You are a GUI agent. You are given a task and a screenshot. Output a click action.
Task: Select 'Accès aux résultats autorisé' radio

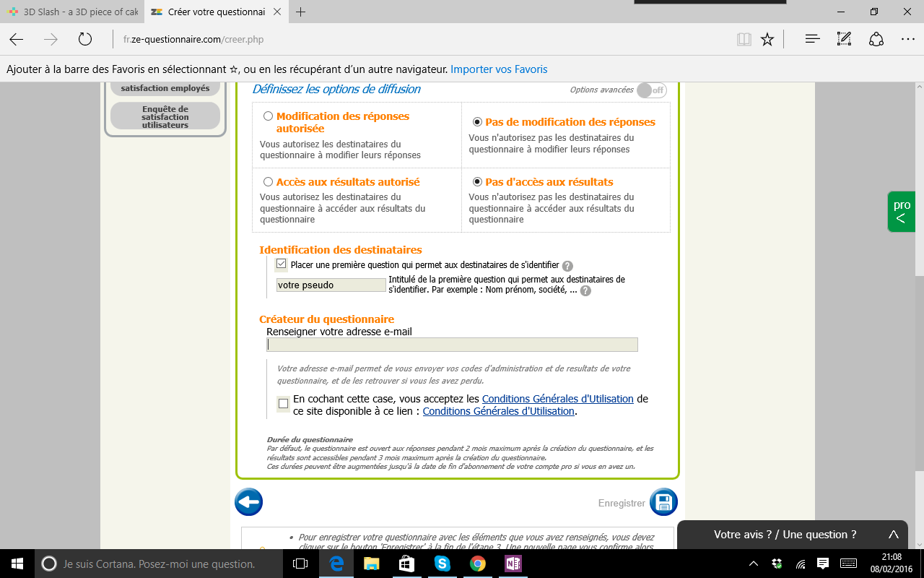coord(269,182)
